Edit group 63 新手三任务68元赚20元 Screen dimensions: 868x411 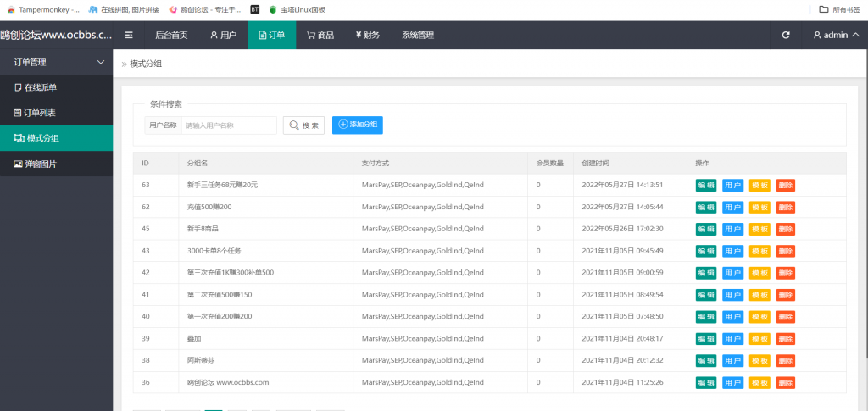tap(706, 185)
